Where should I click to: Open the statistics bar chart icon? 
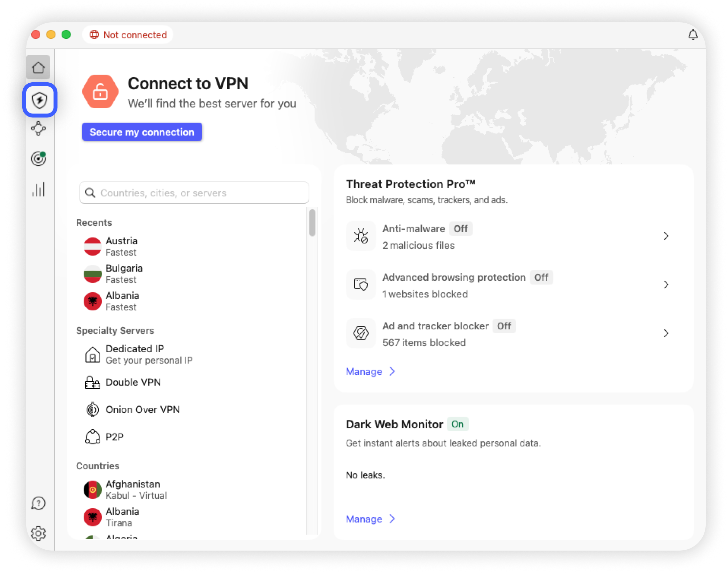pyautogui.click(x=39, y=190)
